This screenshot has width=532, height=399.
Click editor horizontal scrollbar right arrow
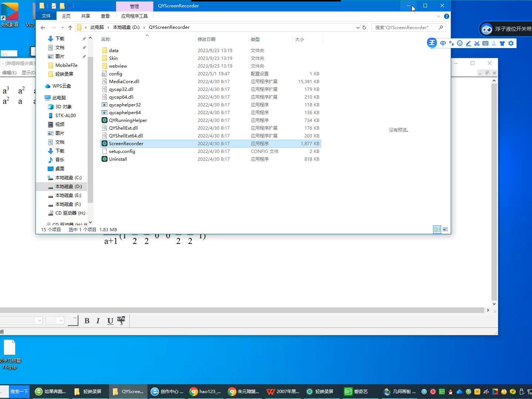pyautogui.click(x=488, y=310)
